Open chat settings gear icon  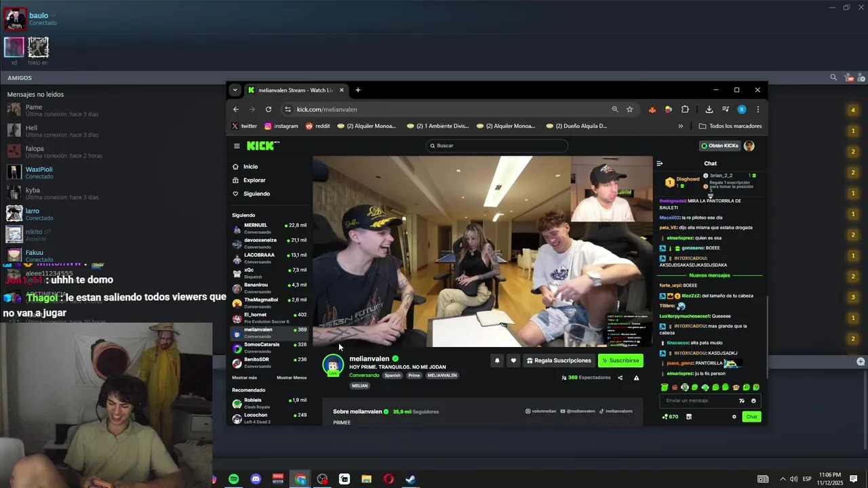(x=734, y=417)
